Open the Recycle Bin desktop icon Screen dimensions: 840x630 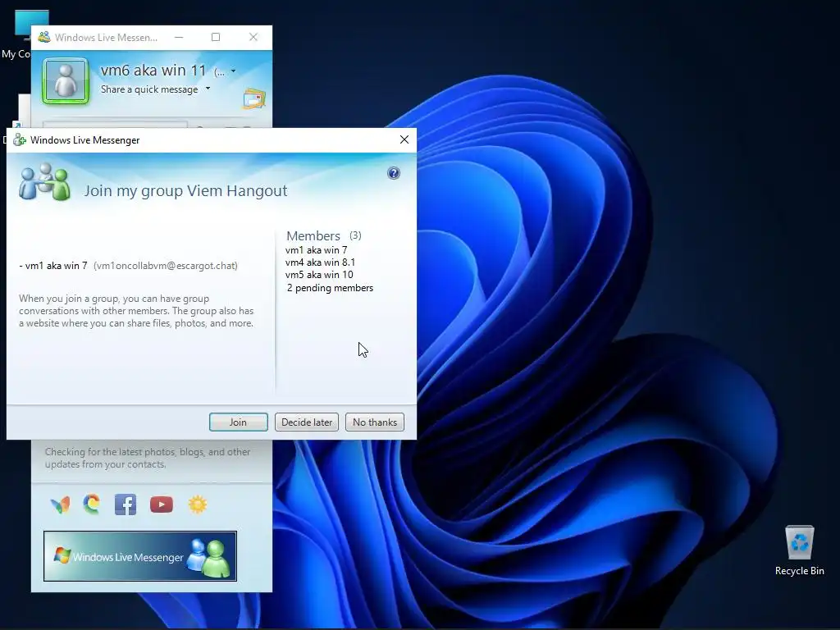(x=799, y=550)
